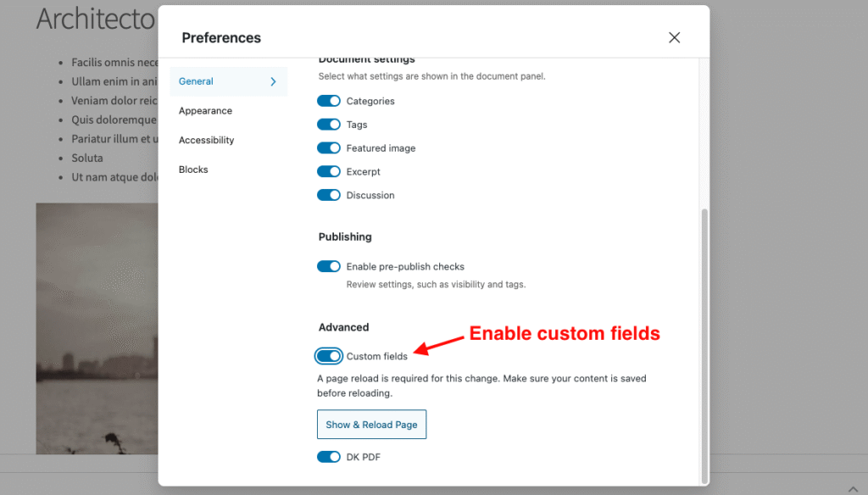The image size is (868, 495).
Task: Click the Architecto page heading
Action: [94, 19]
